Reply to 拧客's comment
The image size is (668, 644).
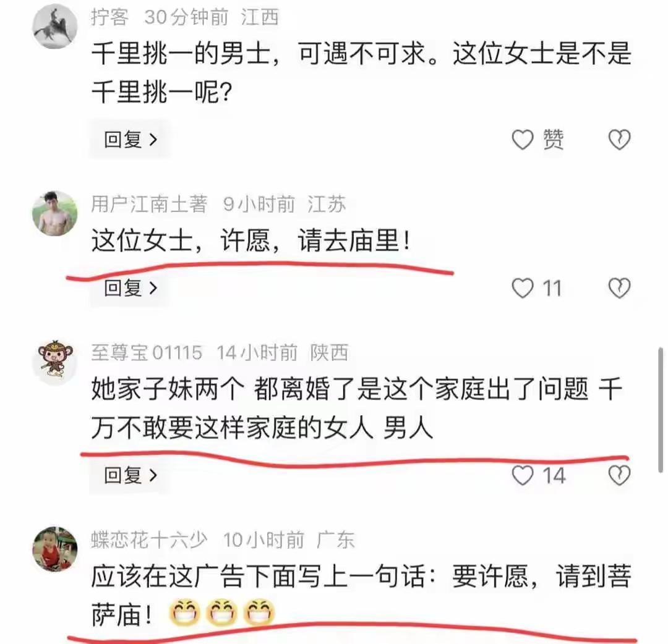(131, 140)
